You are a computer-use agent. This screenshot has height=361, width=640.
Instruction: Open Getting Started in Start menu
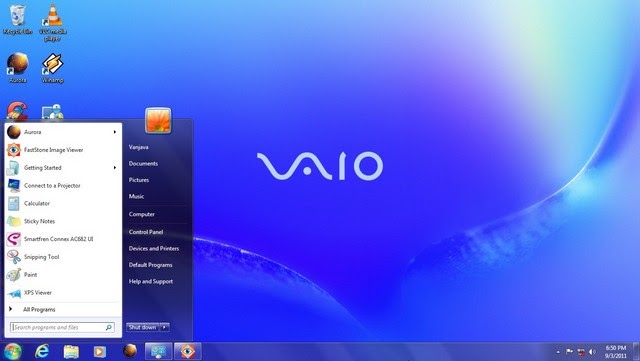pyautogui.click(x=63, y=168)
